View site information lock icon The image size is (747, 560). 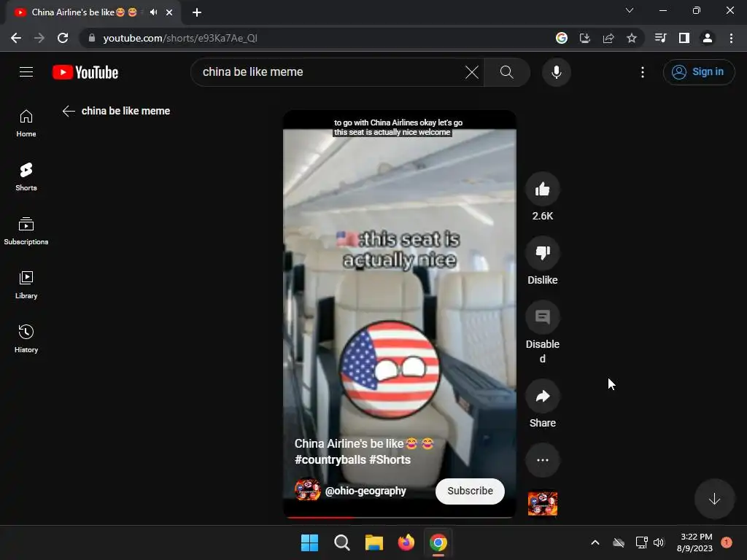click(92, 38)
